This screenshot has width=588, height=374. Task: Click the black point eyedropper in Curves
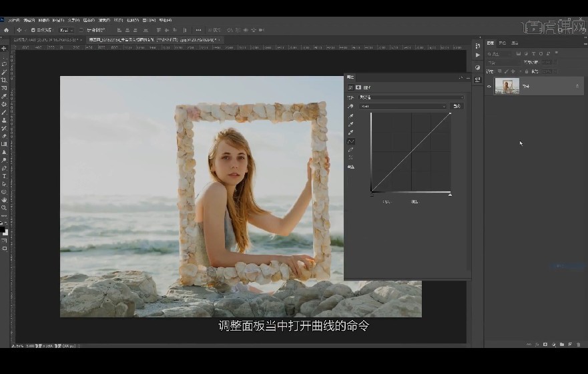pyautogui.click(x=350, y=116)
